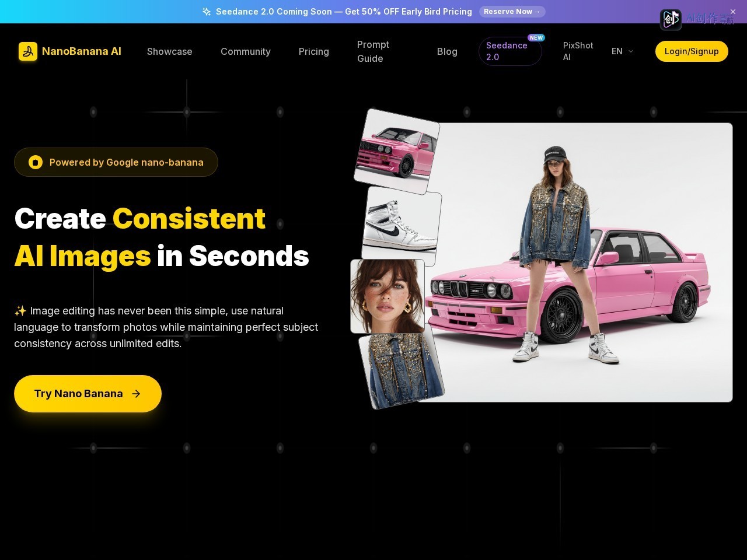Open the Showcase menu item
The height and width of the screenshot is (560, 747).
click(170, 51)
